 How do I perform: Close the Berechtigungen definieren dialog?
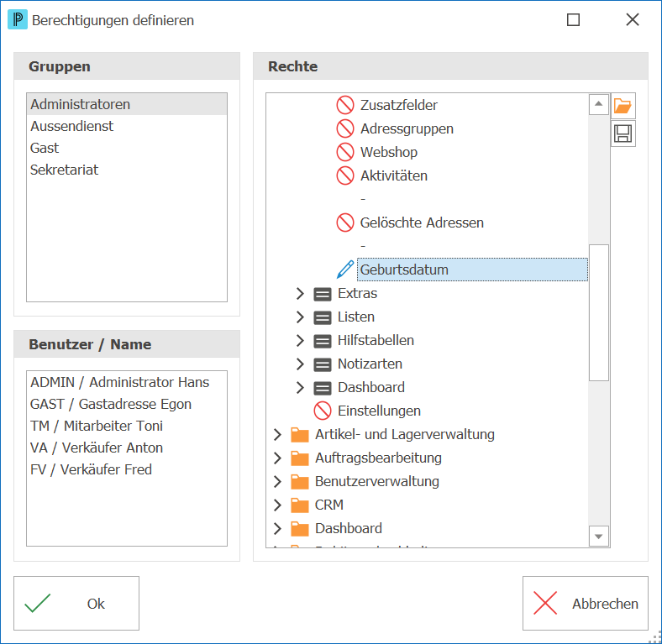pyautogui.click(x=633, y=19)
